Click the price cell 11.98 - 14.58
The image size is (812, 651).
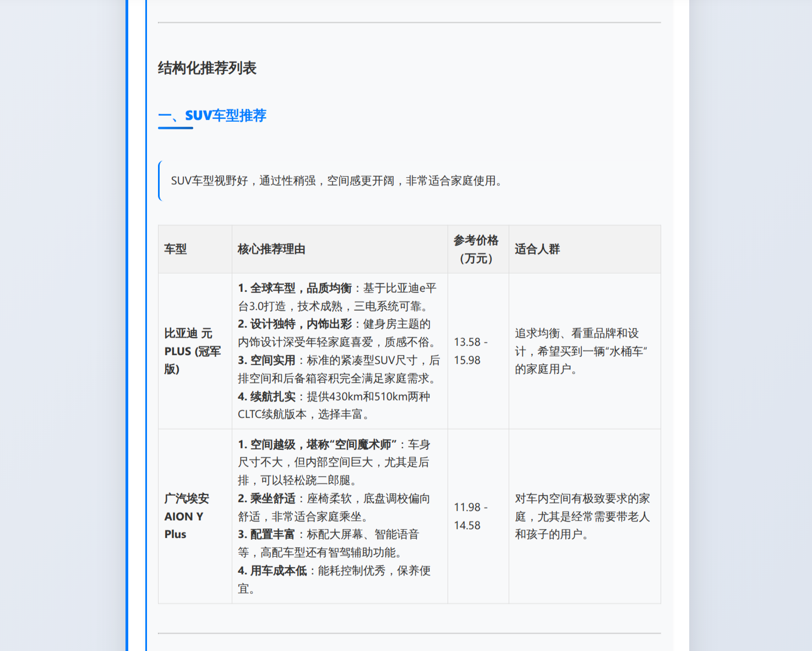pos(478,516)
